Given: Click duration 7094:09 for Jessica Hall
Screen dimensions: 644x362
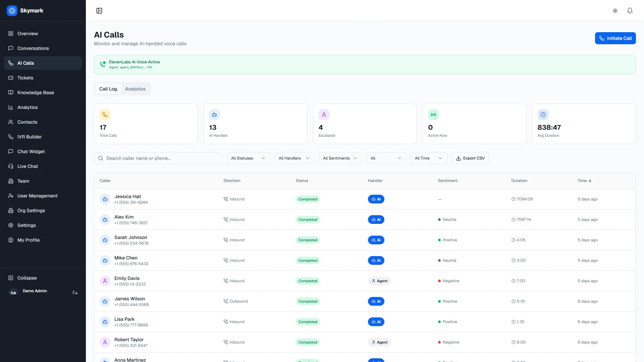Looking at the screenshot, I should (x=522, y=199).
